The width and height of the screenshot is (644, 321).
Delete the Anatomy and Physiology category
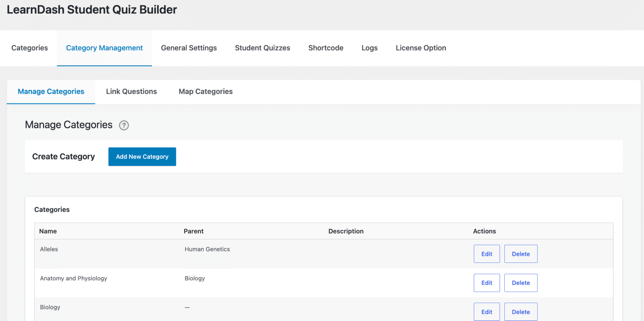[521, 283]
